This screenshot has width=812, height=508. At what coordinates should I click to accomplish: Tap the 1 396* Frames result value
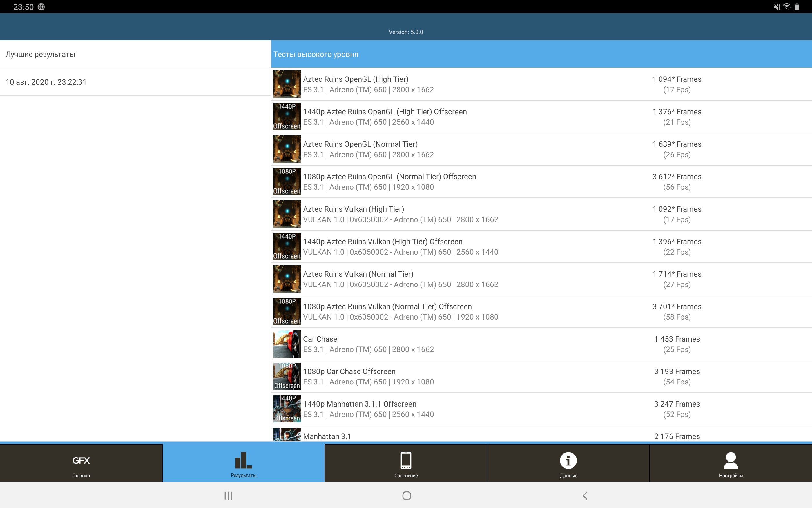pos(677,242)
